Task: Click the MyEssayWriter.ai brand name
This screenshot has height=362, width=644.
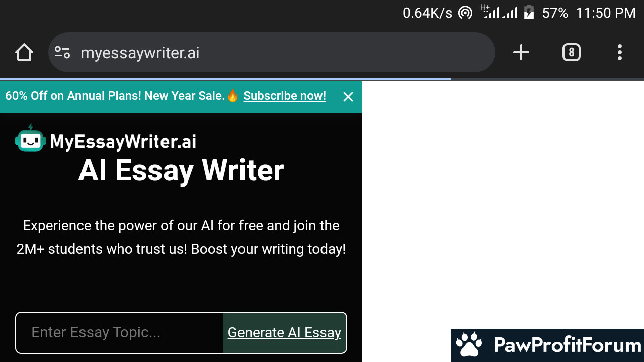Action: tap(123, 142)
